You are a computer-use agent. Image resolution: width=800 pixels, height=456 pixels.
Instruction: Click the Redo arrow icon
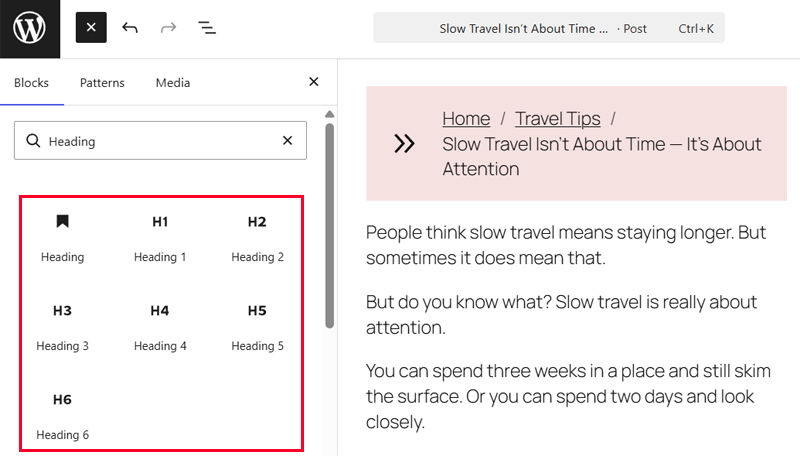(x=168, y=28)
